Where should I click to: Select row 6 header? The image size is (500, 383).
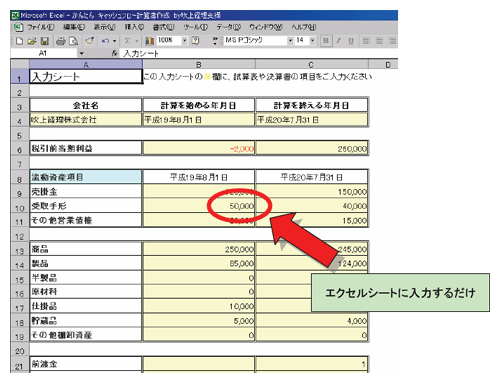[19, 148]
